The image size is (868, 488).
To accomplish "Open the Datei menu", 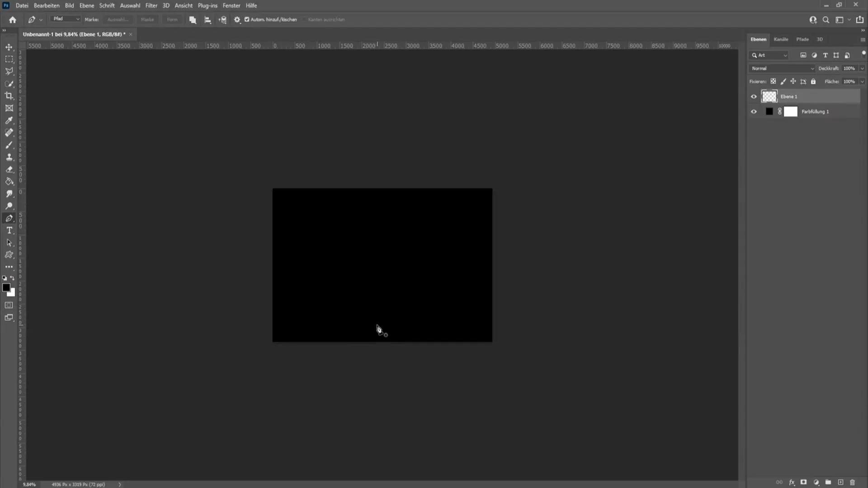I will tap(22, 5).
